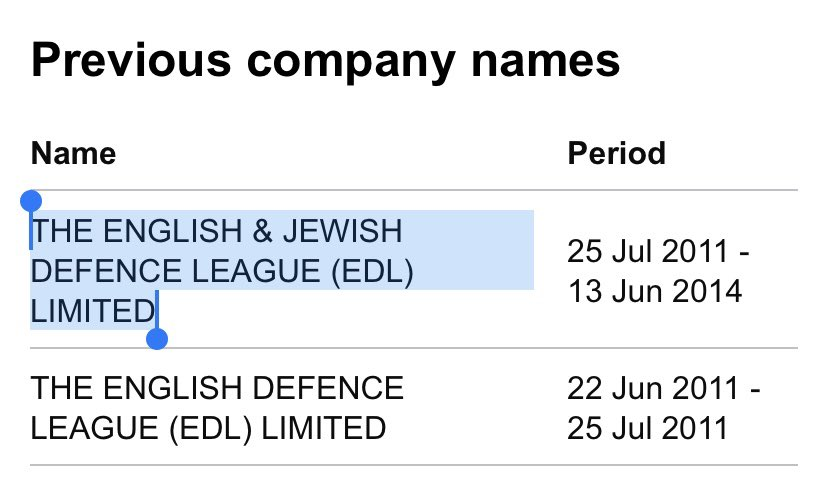828x497 pixels.
Task: Click the word JEWISH in selection
Action: click(343, 231)
